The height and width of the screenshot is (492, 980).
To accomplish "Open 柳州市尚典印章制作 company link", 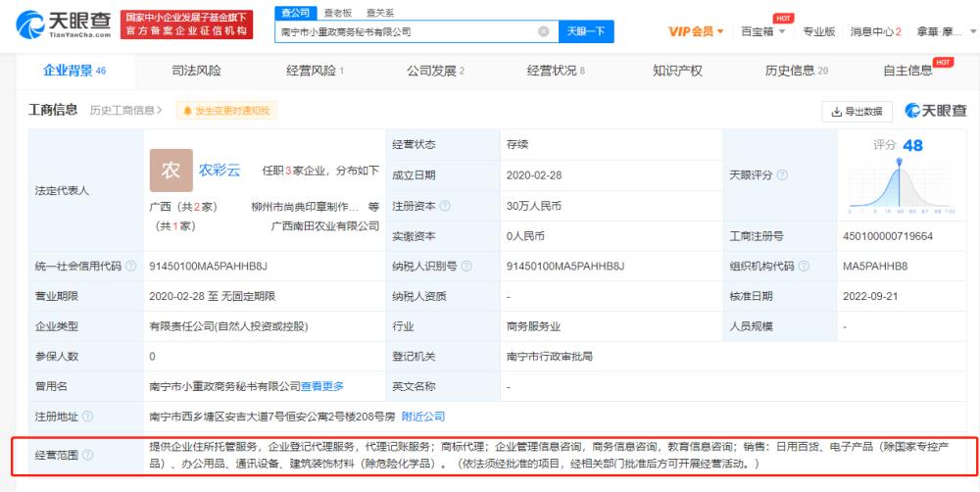I will (x=305, y=207).
